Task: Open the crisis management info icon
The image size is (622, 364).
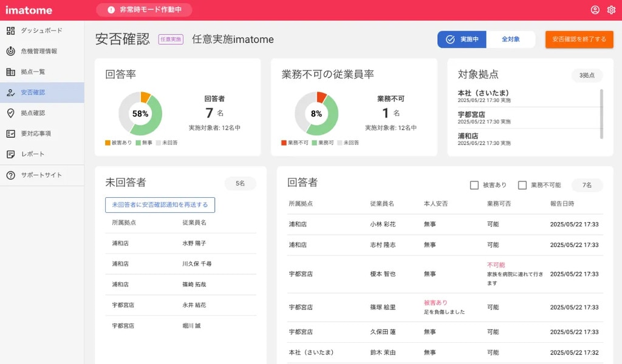Action: tap(10, 51)
